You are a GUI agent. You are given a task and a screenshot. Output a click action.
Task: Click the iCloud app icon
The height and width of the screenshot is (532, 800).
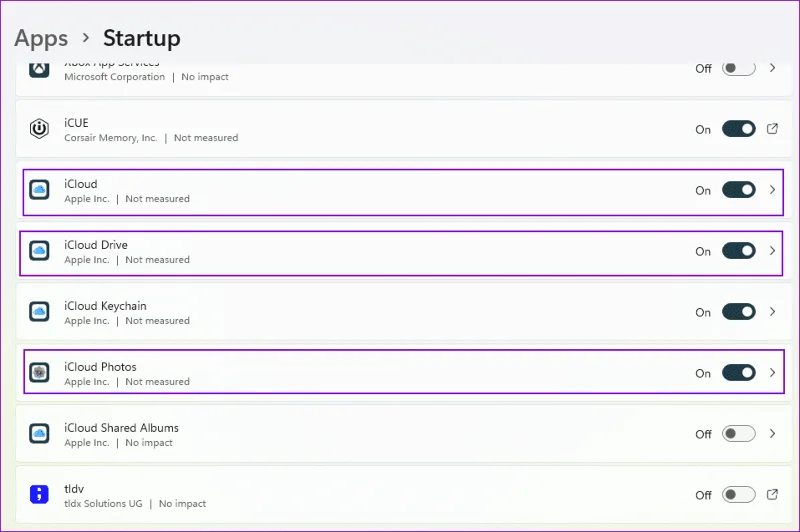pos(39,190)
